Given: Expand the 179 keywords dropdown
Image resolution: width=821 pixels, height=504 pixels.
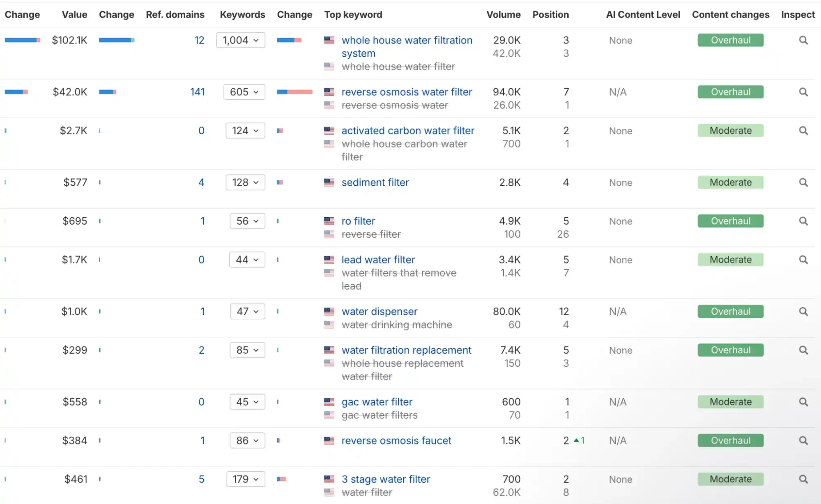Looking at the screenshot, I should pos(246,479).
